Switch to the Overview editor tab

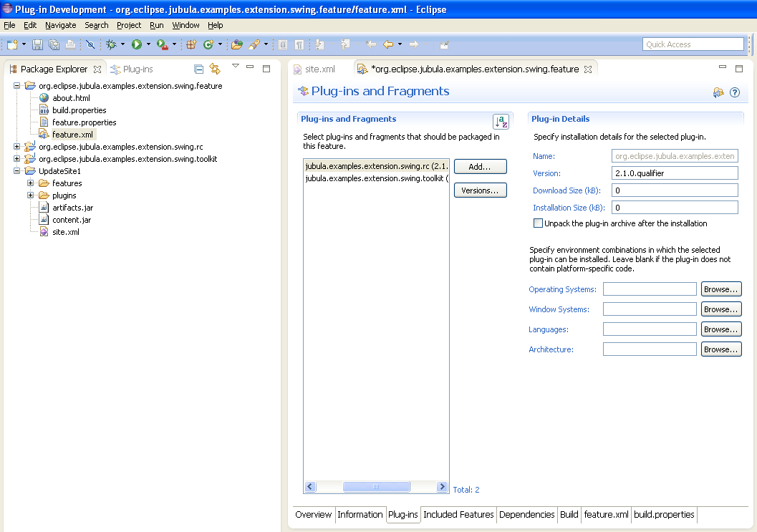tap(313, 514)
